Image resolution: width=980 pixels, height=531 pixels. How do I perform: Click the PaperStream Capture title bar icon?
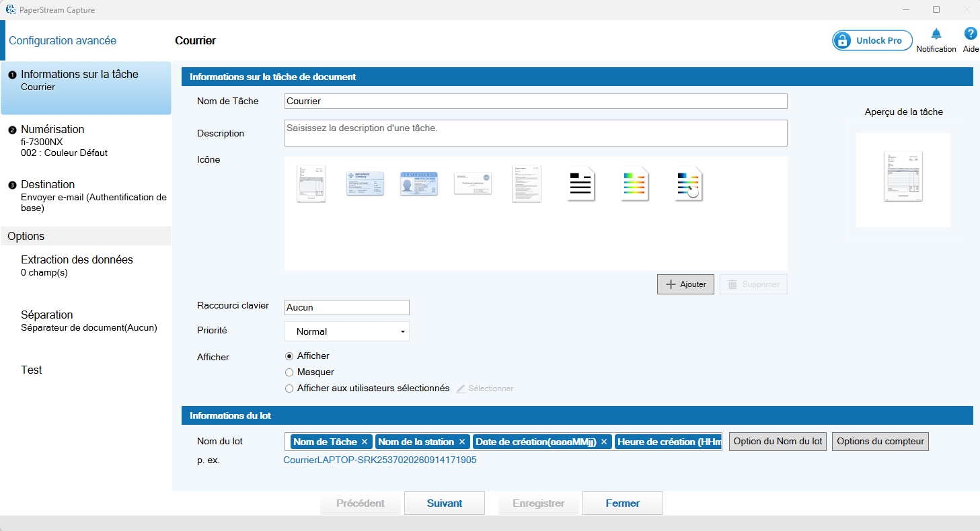point(11,10)
